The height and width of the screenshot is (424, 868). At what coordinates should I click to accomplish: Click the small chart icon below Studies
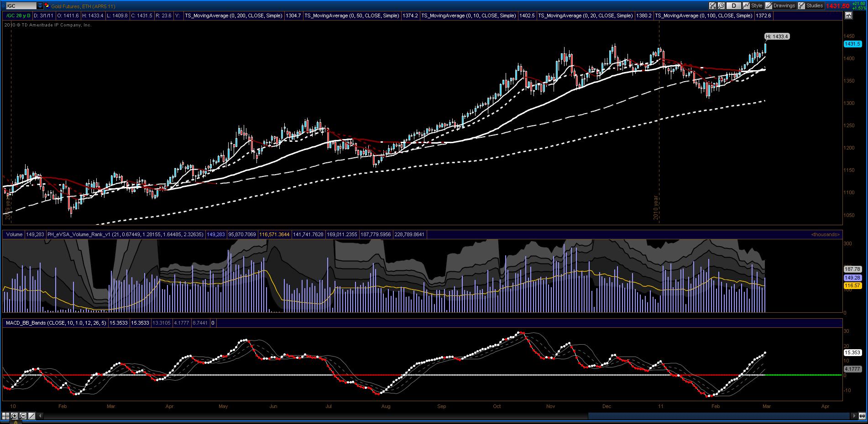(848, 16)
